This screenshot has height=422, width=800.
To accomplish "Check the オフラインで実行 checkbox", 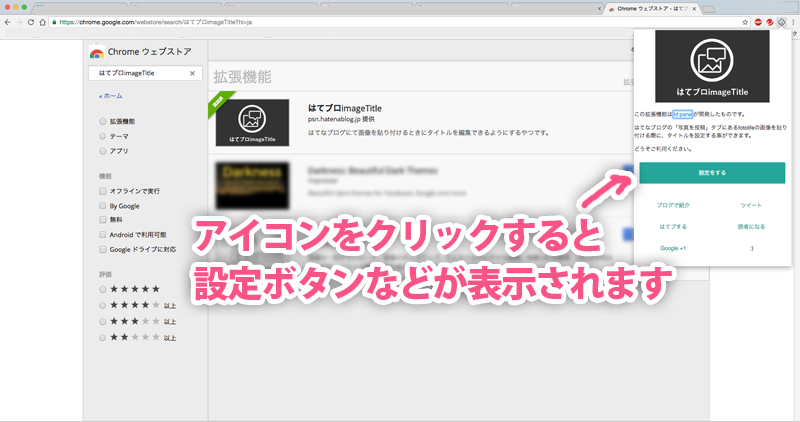I will point(103,191).
